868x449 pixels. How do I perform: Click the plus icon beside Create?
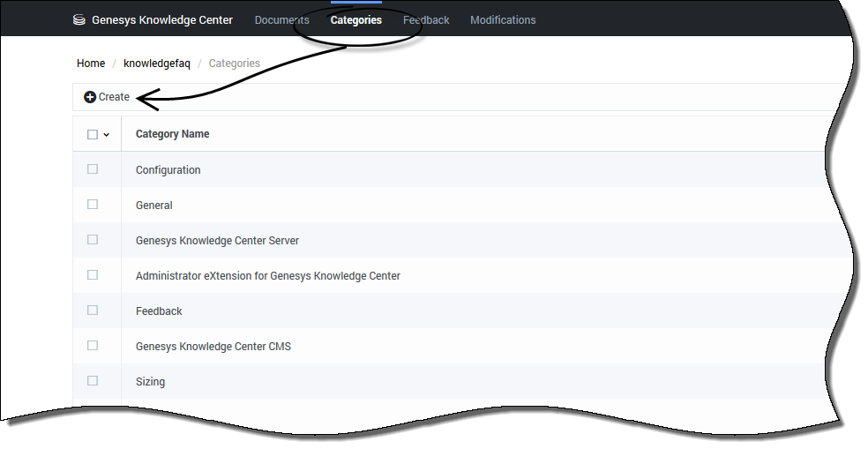pos(90,97)
